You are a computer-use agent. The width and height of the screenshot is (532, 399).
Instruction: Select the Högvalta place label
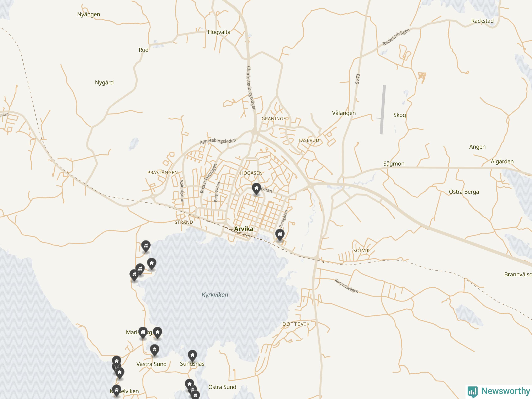point(219,32)
